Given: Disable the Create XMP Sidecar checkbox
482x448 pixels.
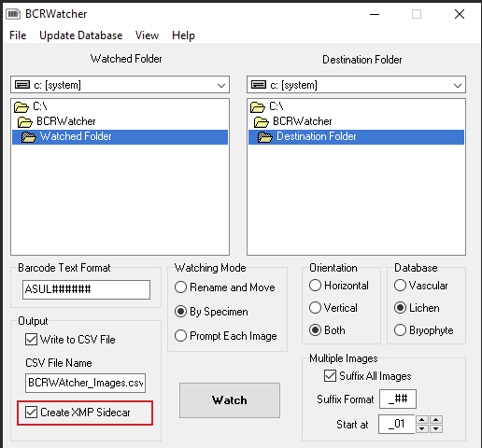Looking at the screenshot, I should point(31,413).
